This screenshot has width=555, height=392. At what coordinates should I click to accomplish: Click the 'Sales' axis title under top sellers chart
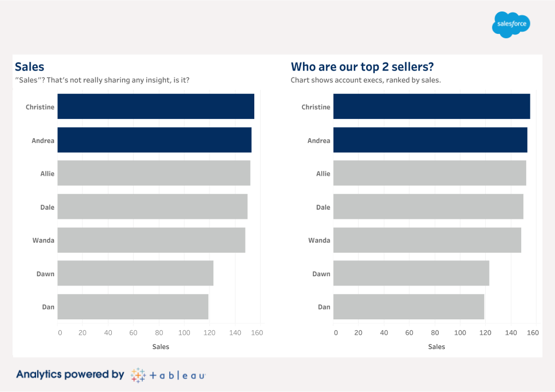[437, 347]
